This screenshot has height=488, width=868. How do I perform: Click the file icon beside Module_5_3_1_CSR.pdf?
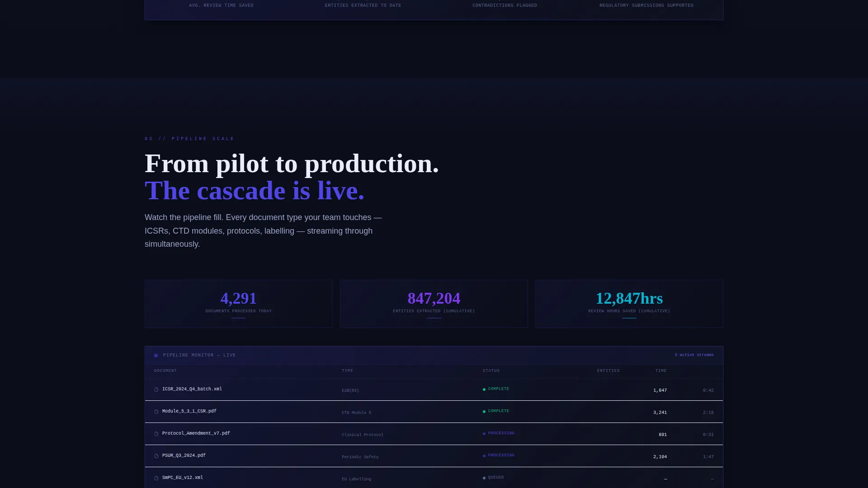coord(156,412)
